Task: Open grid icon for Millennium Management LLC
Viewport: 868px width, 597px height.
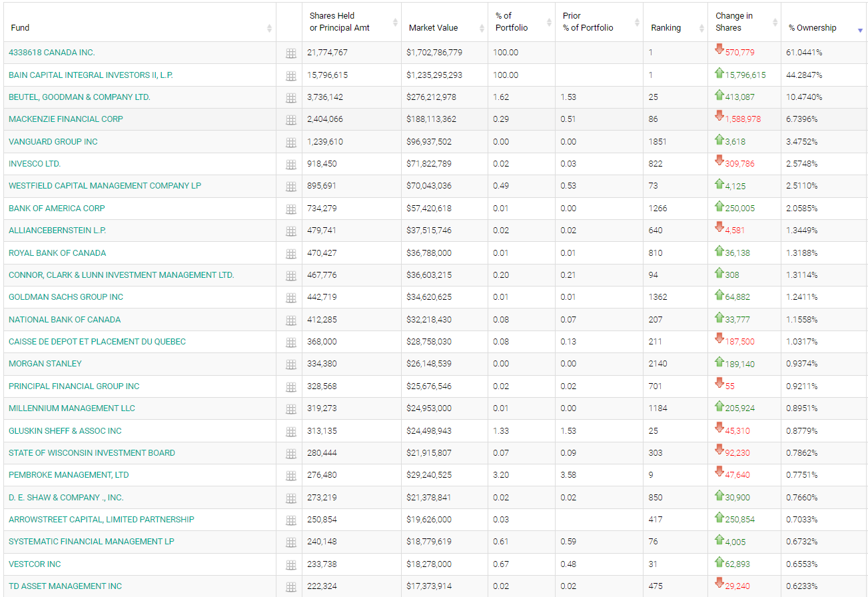Action: (x=290, y=409)
